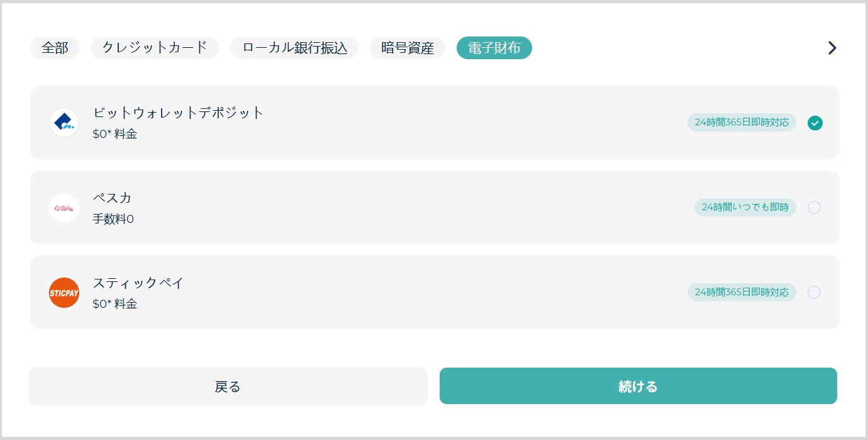The height and width of the screenshot is (440, 868).
Task: Click the bitwallet 24時間365日即時対応 badge
Action: [742, 122]
